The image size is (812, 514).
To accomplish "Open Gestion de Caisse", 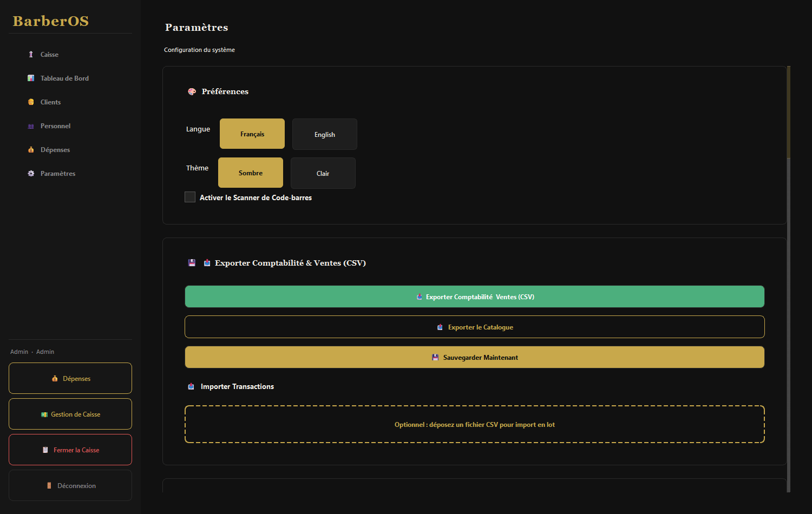I will (70, 414).
